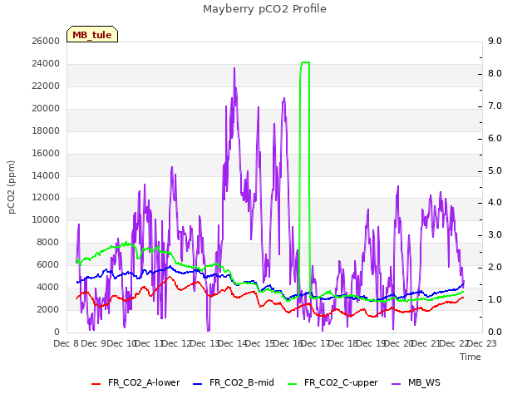The image size is (532, 399).
Task: Click the blue FR_CO2_B-mid legend swatch
Action: 198,384
